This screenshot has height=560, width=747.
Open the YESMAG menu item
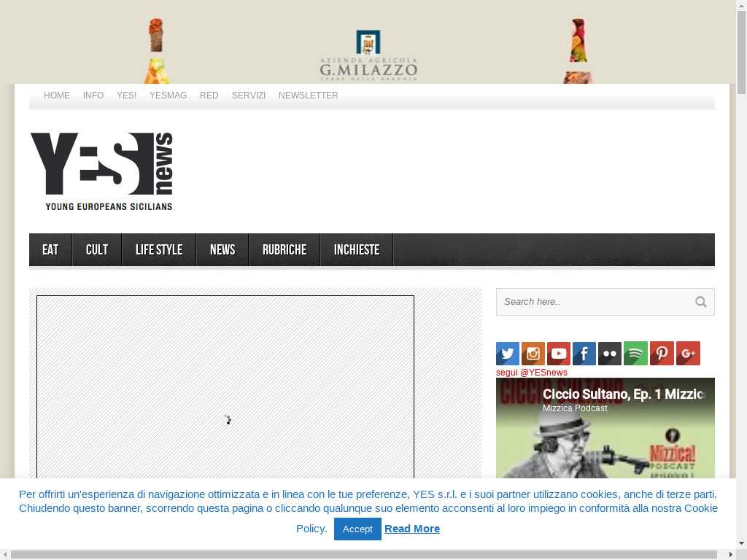169,96
